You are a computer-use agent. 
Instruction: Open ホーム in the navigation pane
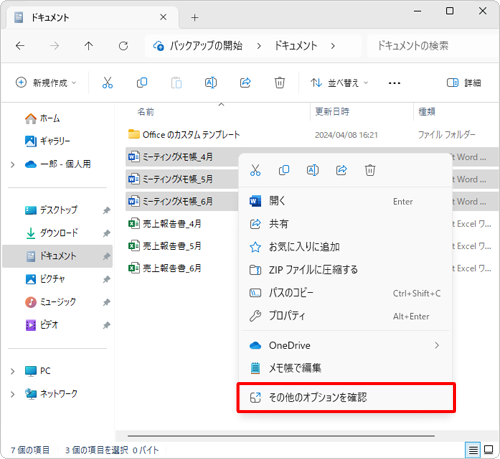pyautogui.click(x=42, y=118)
